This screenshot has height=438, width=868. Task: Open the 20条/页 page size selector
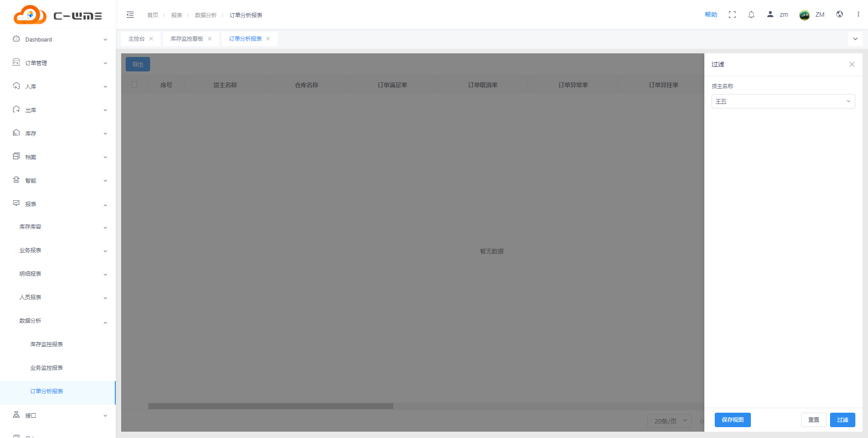click(670, 421)
